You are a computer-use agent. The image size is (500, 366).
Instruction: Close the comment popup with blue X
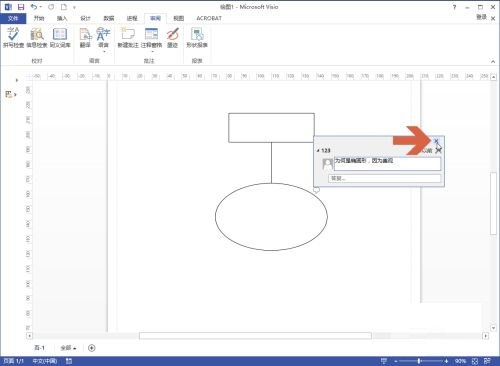(436, 141)
